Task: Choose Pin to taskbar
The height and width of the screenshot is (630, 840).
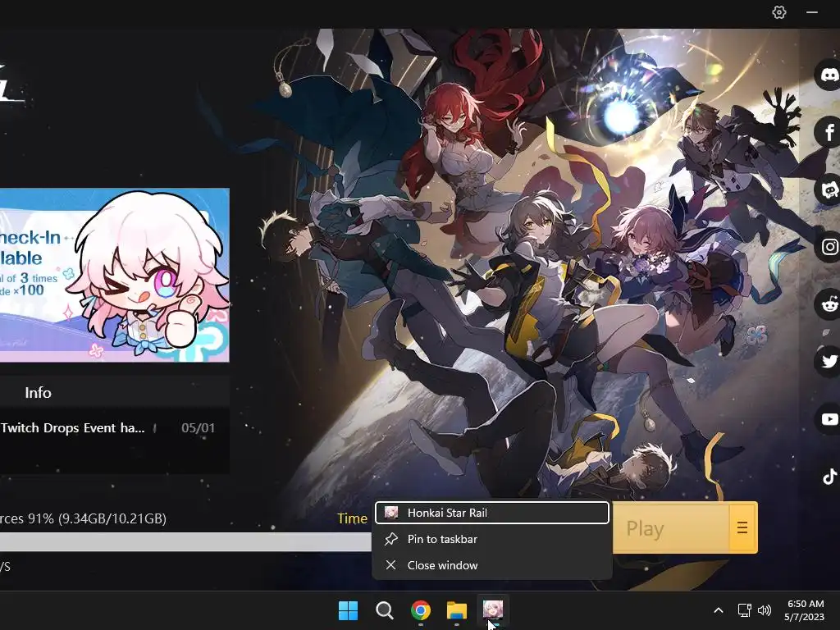Action: [x=492, y=539]
